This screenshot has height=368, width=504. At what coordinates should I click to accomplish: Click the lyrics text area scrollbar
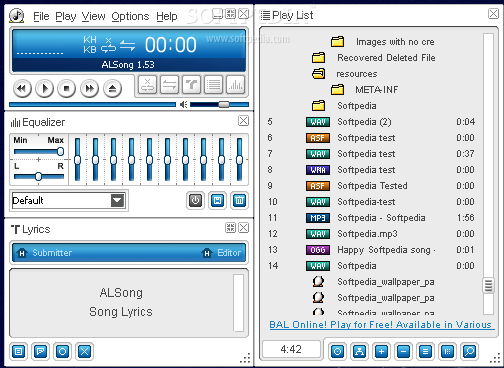pyautogui.click(x=239, y=303)
